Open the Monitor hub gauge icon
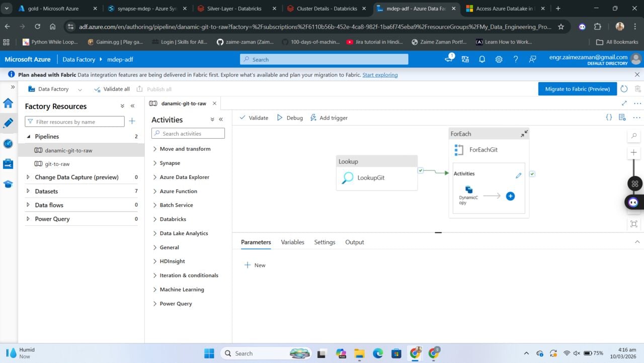644x363 pixels. 8,143
